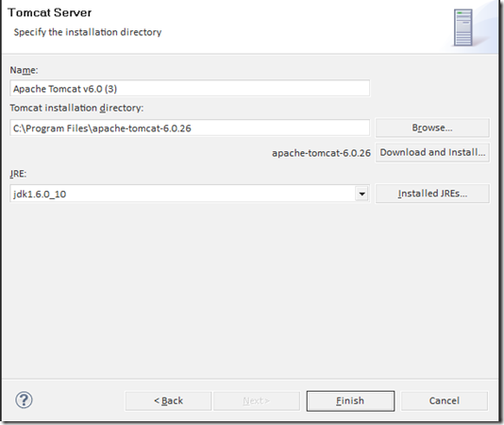This screenshot has width=504, height=425.
Task: Click the Name: label
Action: coord(25,70)
